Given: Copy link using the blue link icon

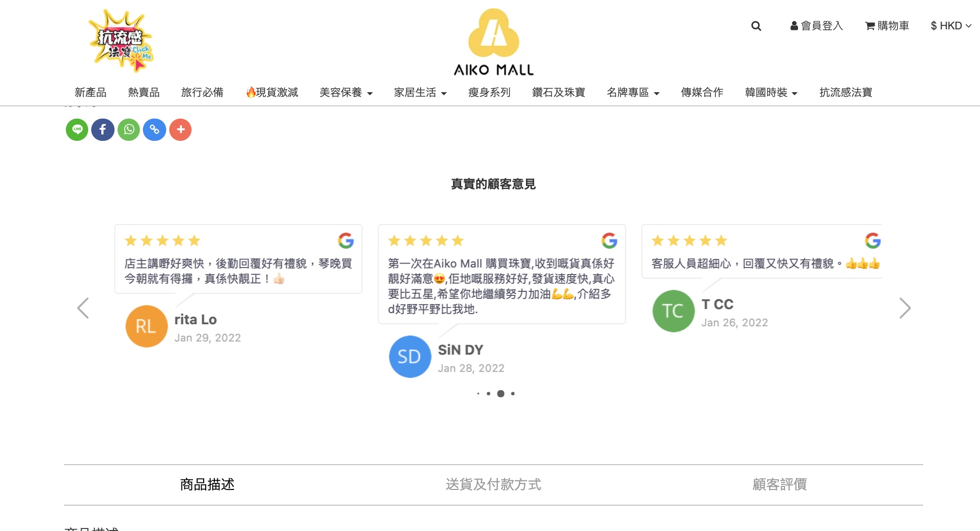Looking at the screenshot, I should (x=155, y=130).
